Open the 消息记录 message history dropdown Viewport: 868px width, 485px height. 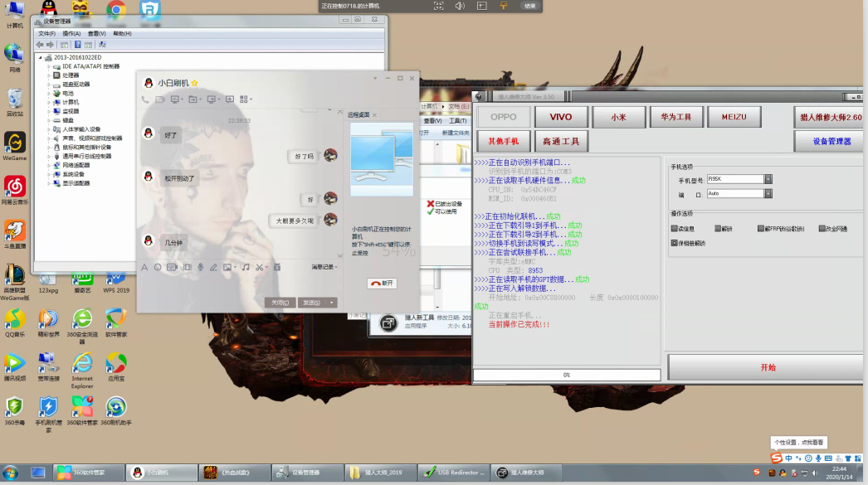pyautogui.click(x=324, y=267)
